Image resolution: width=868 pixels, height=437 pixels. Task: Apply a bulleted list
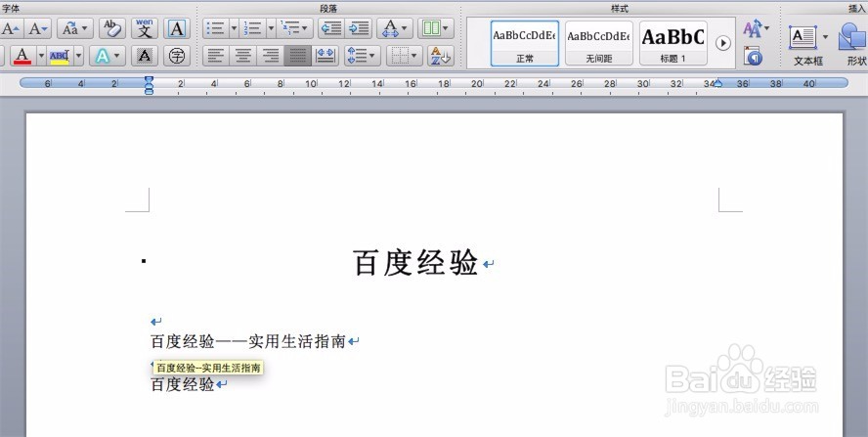(215, 28)
